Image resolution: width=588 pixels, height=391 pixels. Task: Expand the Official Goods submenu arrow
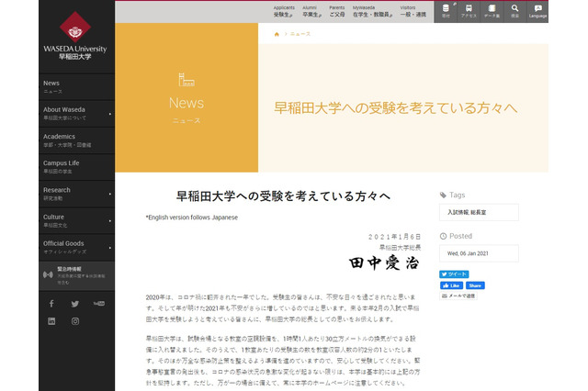(110, 248)
